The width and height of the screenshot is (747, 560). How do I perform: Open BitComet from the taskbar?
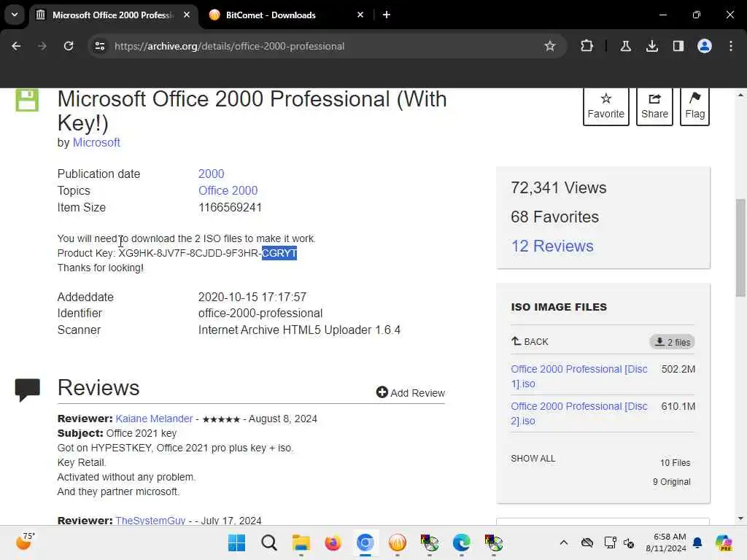398,542
